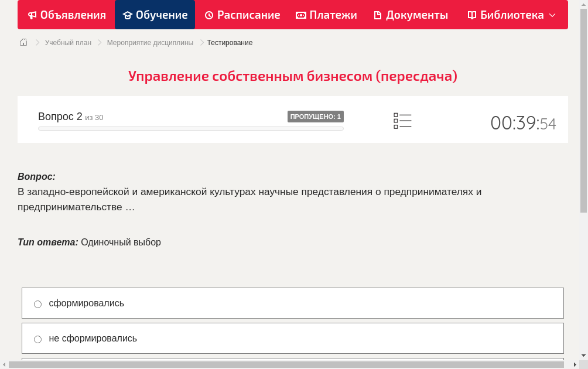Click the megaphone icon next to Объявления
Image resolution: width=588 pixels, height=369 pixels.
click(32, 15)
